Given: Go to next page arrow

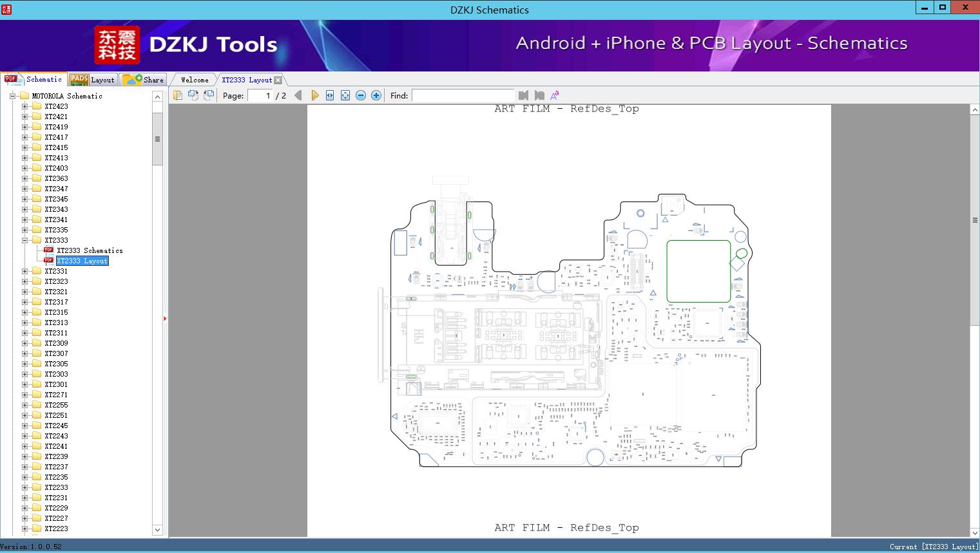Looking at the screenshot, I should (314, 95).
